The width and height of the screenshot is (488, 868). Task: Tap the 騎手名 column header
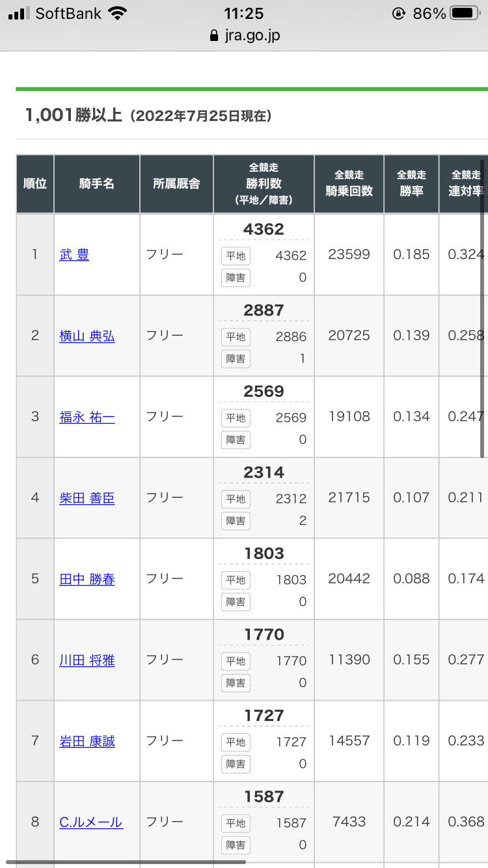pyautogui.click(x=97, y=183)
